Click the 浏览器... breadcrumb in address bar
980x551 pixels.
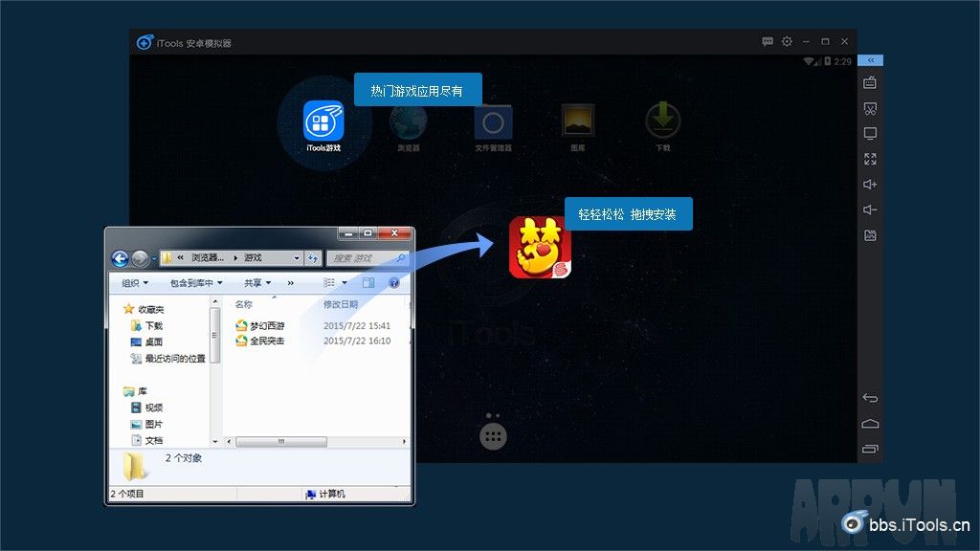[208, 258]
